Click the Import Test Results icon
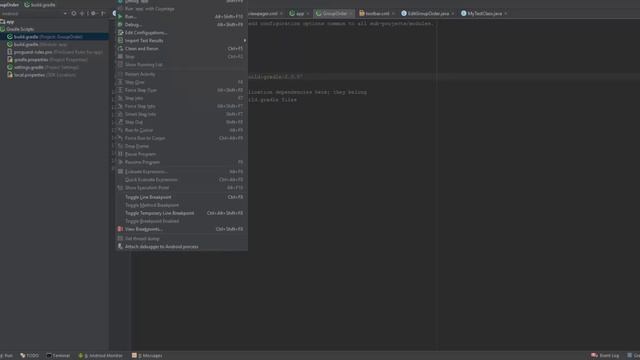 (120, 40)
